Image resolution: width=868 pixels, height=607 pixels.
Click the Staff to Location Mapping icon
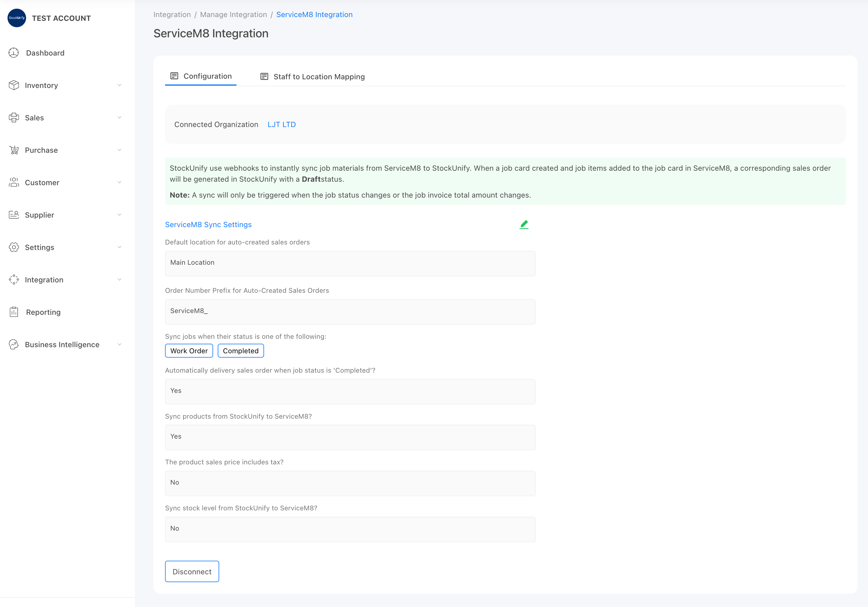point(264,77)
